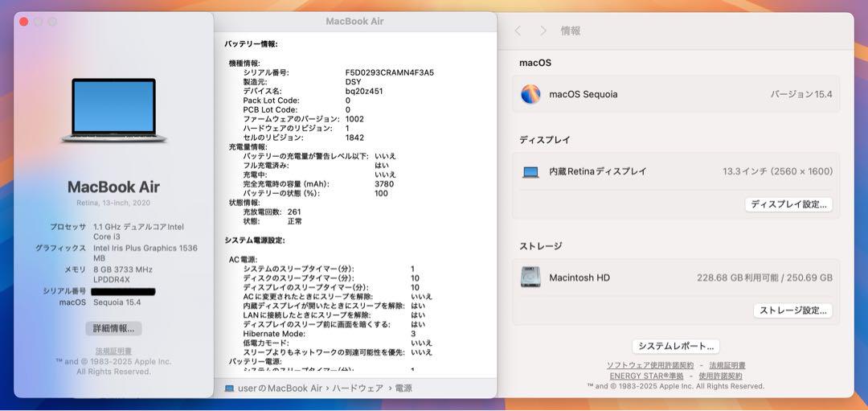
Task: Click フル充電済み row
Action: 316,165
